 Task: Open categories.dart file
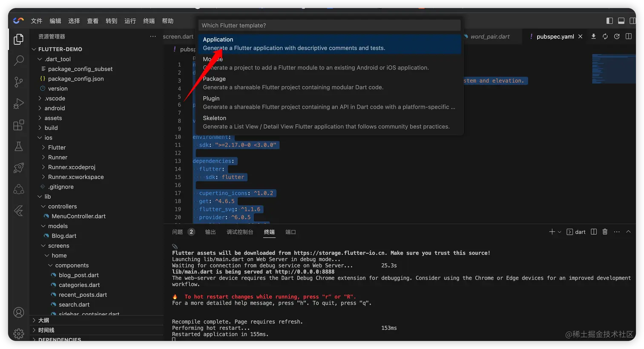[97, 285]
